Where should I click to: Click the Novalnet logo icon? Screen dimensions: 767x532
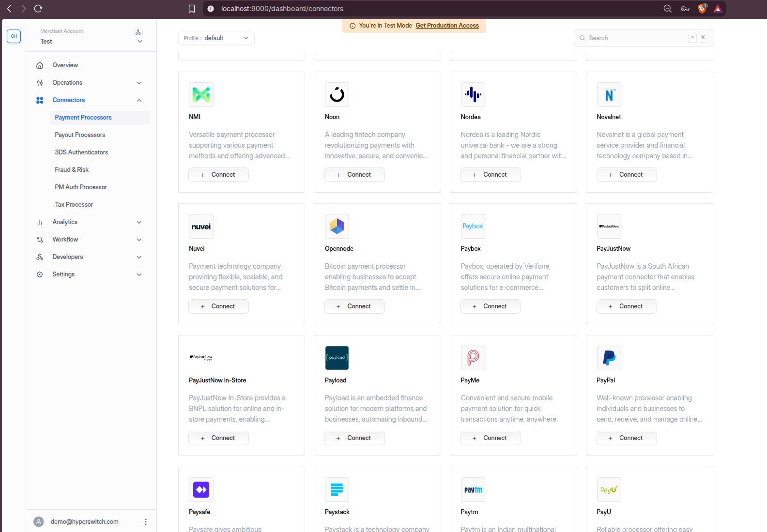point(609,95)
